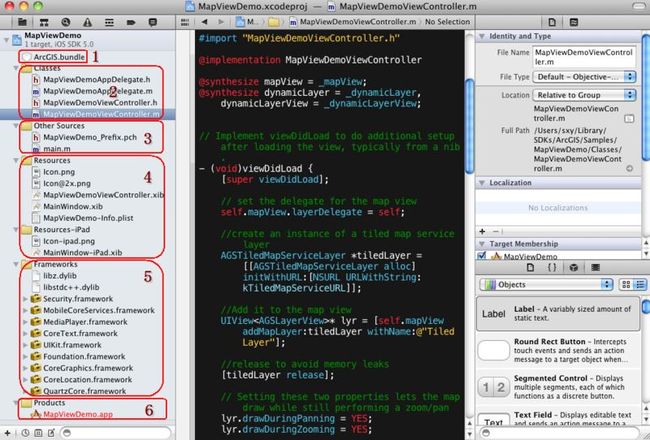Show related files grid icon in jump bar

click(x=185, y=22)
